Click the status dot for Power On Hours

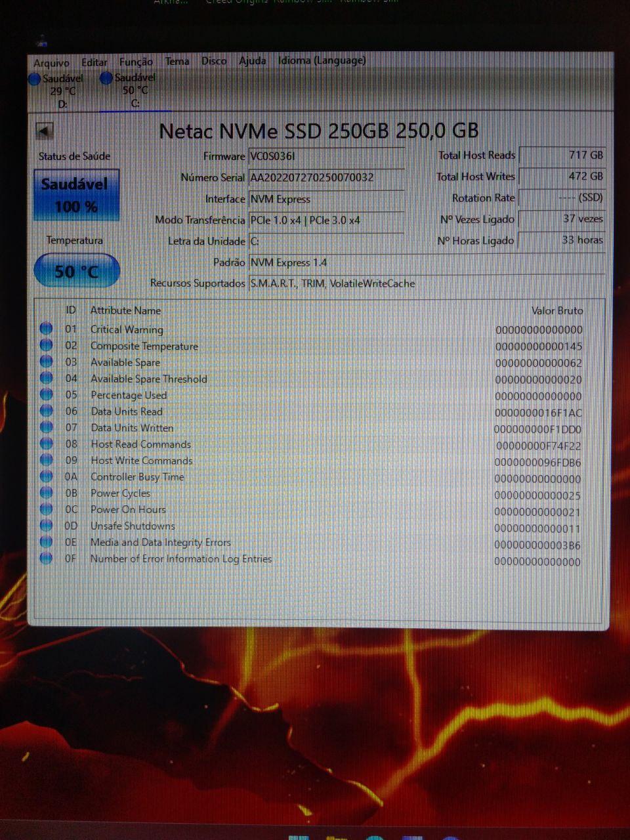click(46, 509)
